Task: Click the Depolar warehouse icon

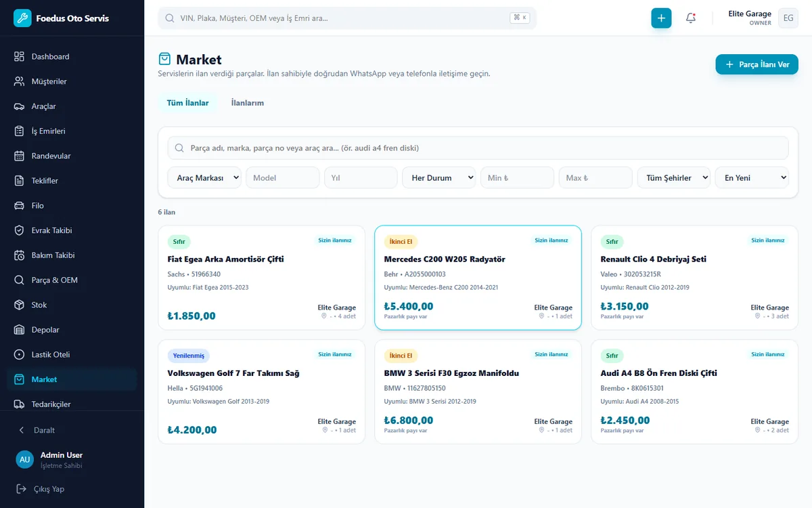Action: [x=19, y=330]
